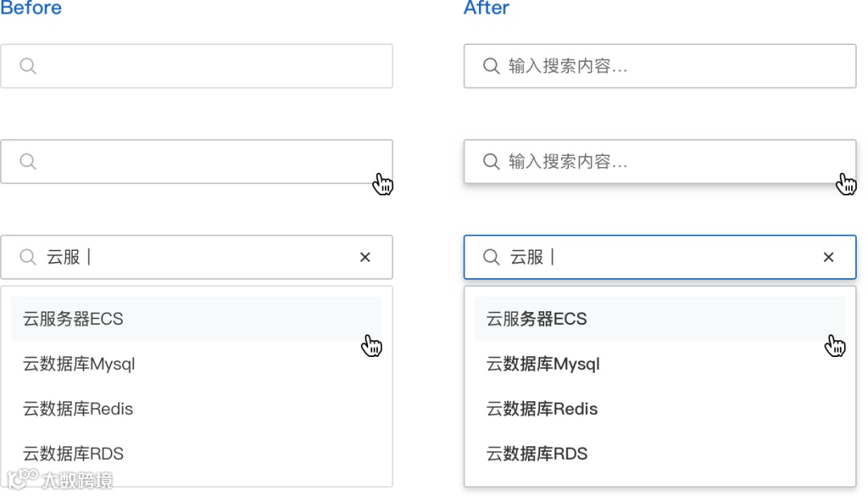The height and width of the screenshot is (496, 868).
Task: Click the search icon in the top After box
Action: click(491, 66)
